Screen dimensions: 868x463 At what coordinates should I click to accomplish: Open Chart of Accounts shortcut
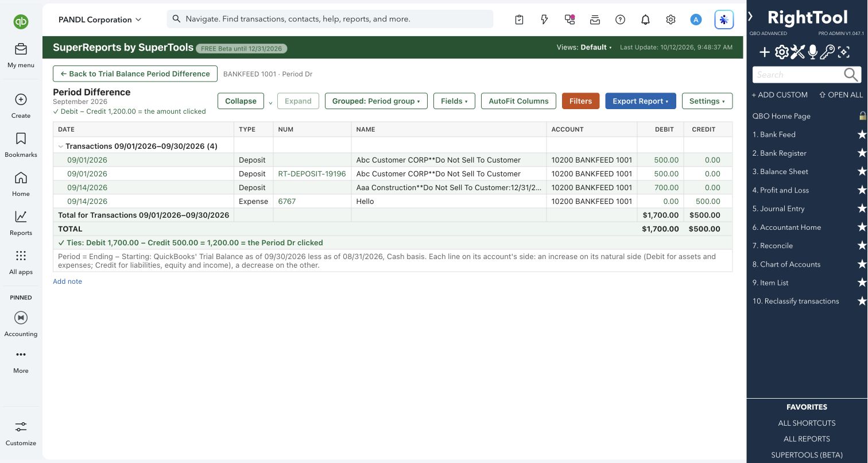pyautogui.click(x=786, y=264)
